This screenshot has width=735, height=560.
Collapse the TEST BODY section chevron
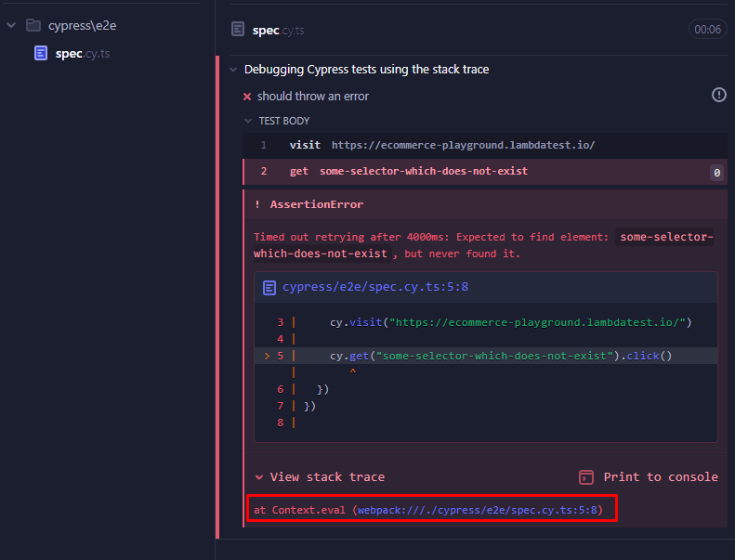[x=248, y=121]
